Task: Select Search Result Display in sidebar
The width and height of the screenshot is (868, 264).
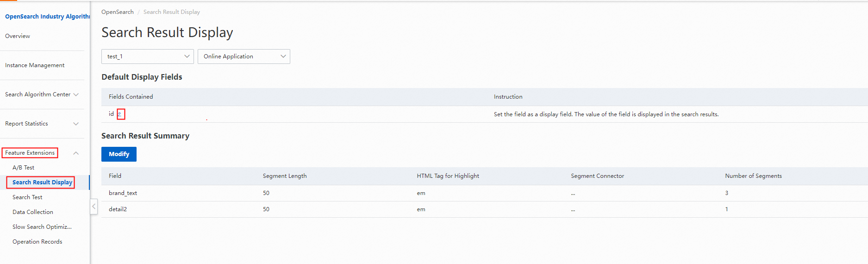Action: 42,182
